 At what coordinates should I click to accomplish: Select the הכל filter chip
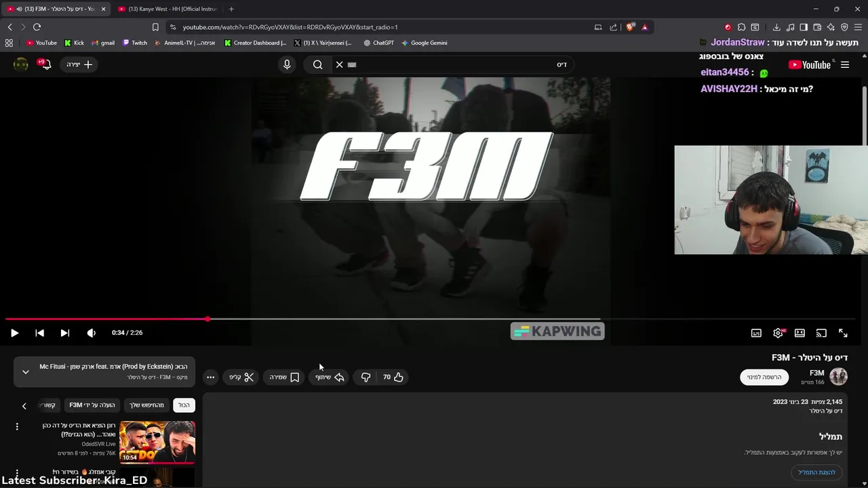pos(184,405)
